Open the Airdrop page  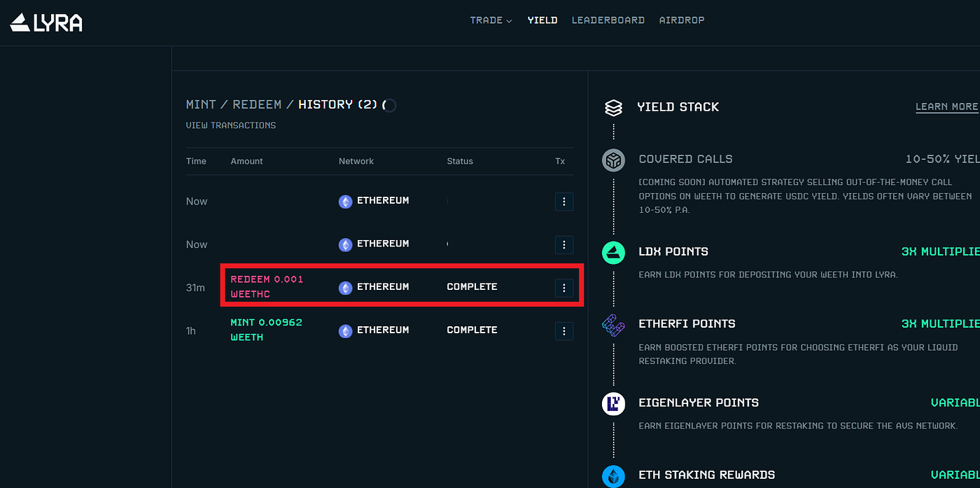coord(682,20)
